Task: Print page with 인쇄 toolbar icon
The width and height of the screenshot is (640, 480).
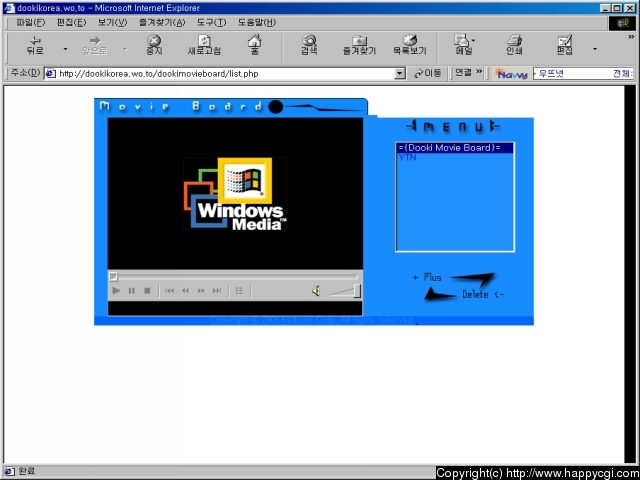Action: [514, 45]
